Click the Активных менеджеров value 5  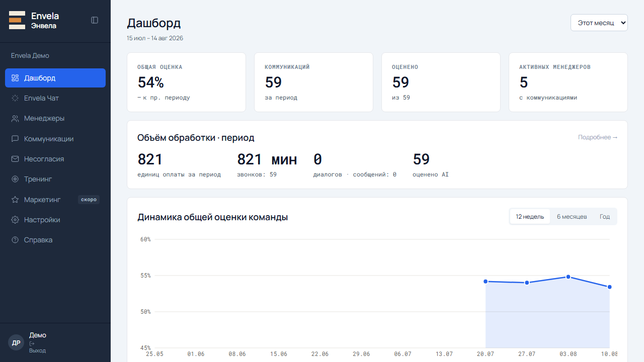click(x=524, y=82)
